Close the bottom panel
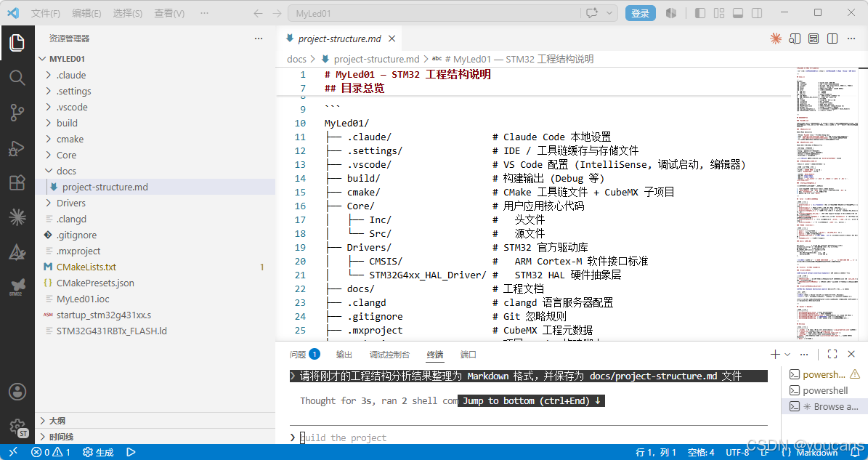The width and height of the screenshot is (868, 460). (851, 355)
